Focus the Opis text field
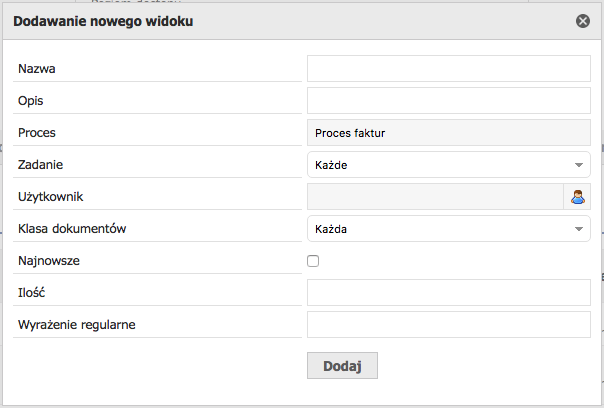Image resolution: width=604 pixels, height=408 pixels. point(449,101)
